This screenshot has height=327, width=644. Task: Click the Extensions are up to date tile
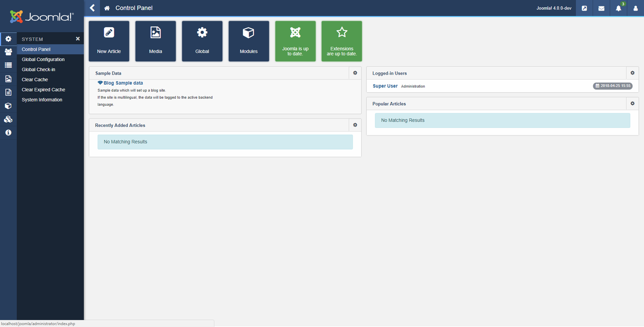pos(342,41)
